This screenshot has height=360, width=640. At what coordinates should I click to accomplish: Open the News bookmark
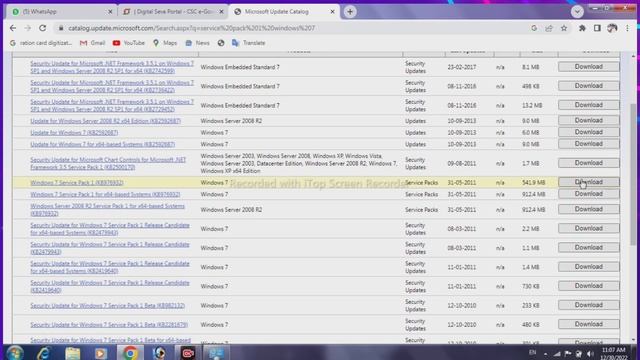tap(197, 43)
